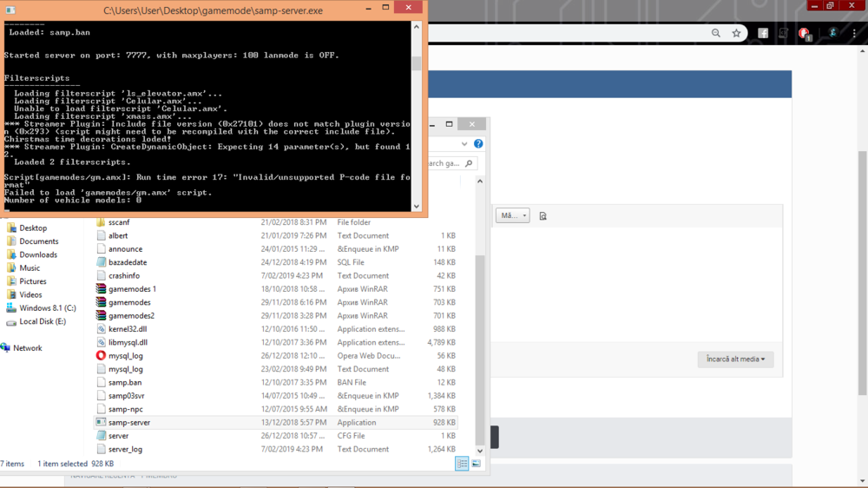Bookmark page with the star icon
This screenshot has height=488, width=868.
click(x=736, y=33)
